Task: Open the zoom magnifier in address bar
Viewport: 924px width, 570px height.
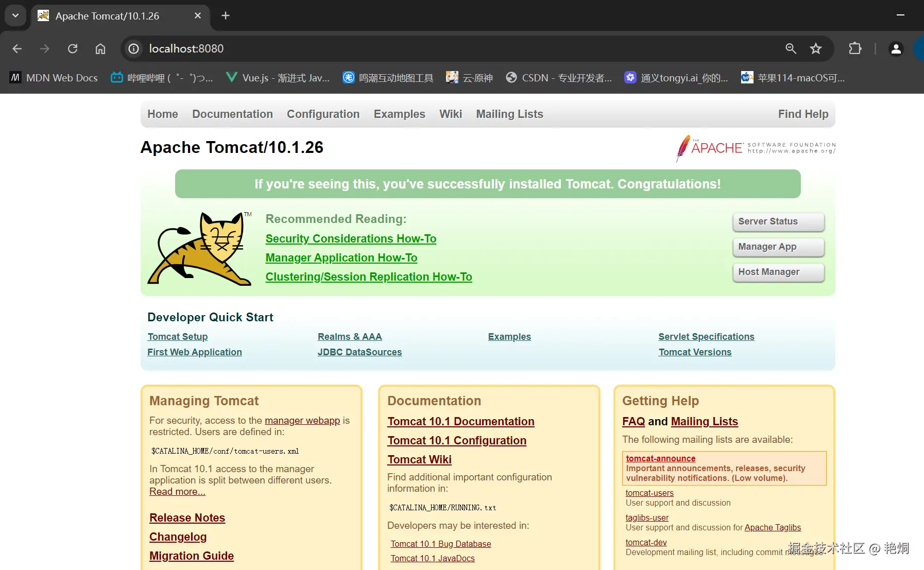Action: 791,48
